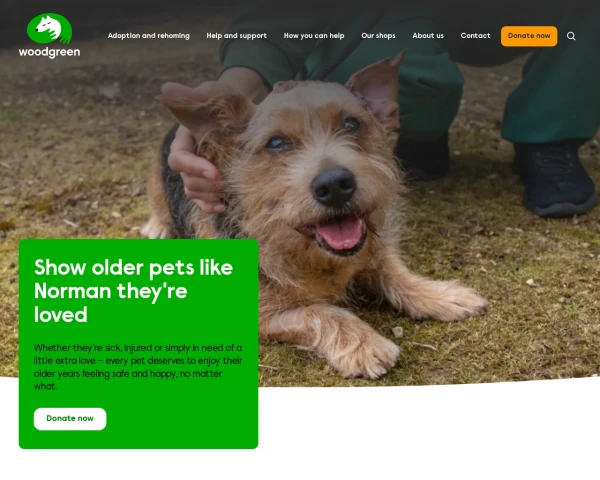
Task: Click the woodgreen wordmark text
Action: click(x=49, y=52)
